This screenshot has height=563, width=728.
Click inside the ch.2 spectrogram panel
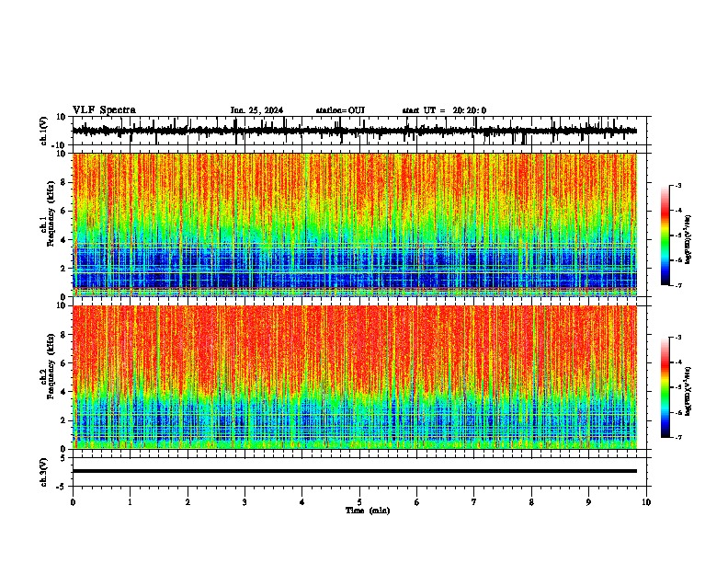(x=355, y=377)
